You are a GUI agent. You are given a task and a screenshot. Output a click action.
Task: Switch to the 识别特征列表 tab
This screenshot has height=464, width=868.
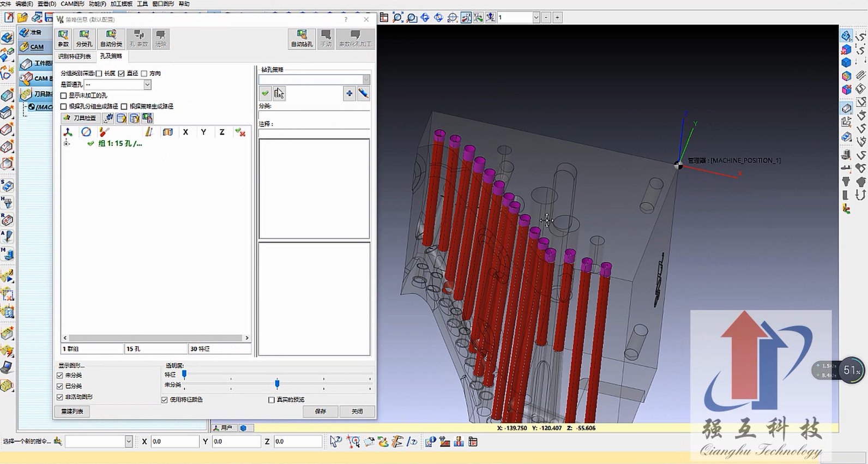[75, 57]
